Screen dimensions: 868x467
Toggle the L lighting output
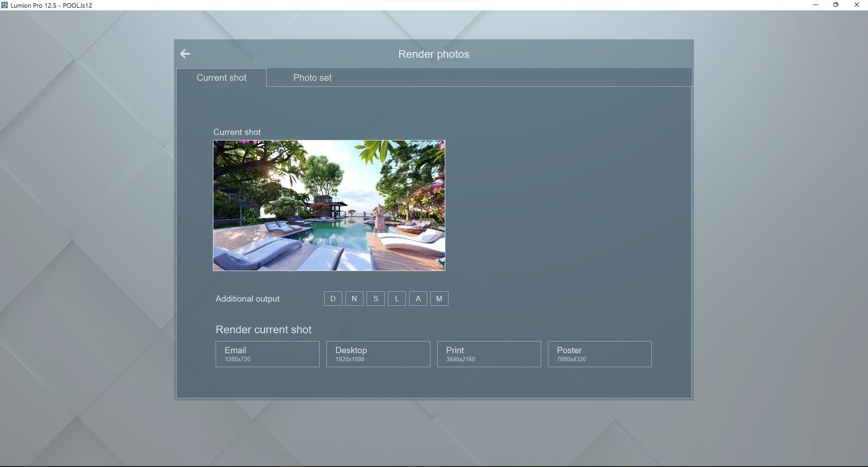click(x=397, y=299)
